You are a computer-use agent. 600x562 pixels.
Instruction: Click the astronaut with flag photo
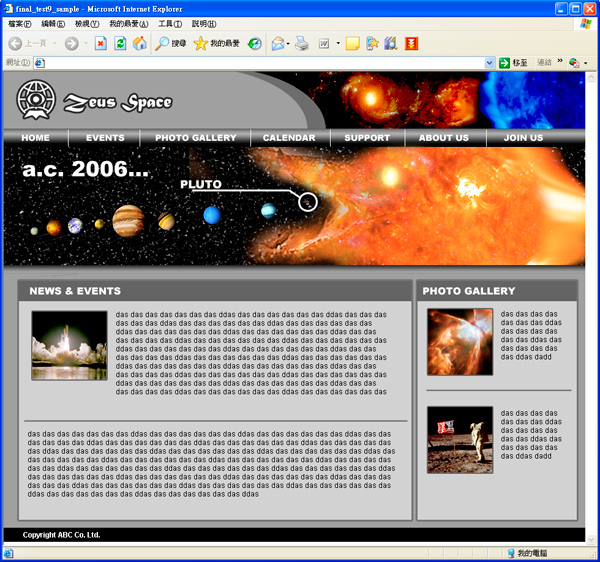coord(460,439)
